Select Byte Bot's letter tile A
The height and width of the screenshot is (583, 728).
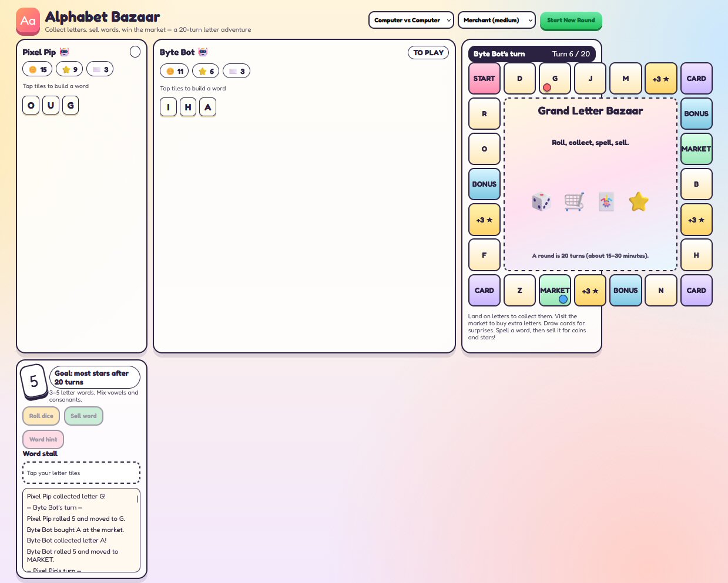pyautogui.click(x=208, y=107)
